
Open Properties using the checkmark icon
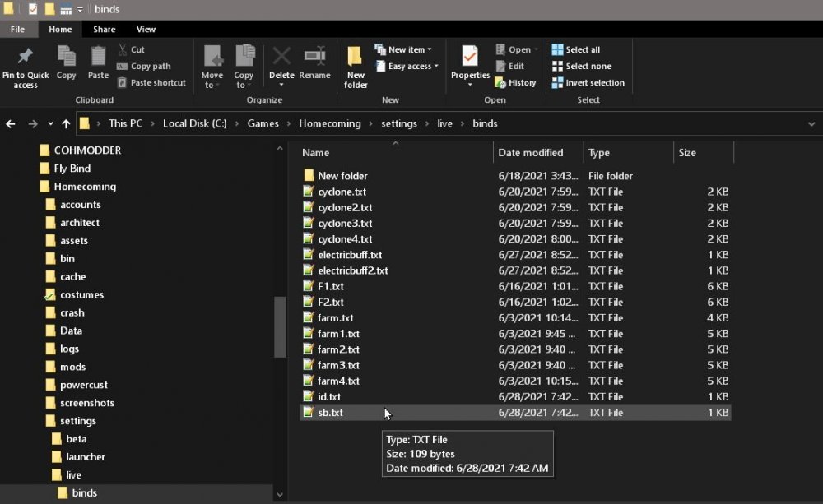470,58
